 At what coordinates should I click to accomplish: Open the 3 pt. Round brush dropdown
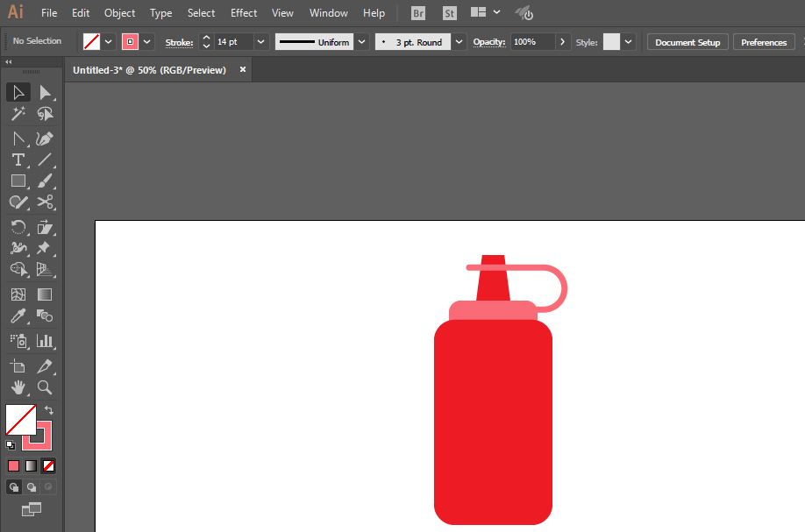click(x=459, y=42)
